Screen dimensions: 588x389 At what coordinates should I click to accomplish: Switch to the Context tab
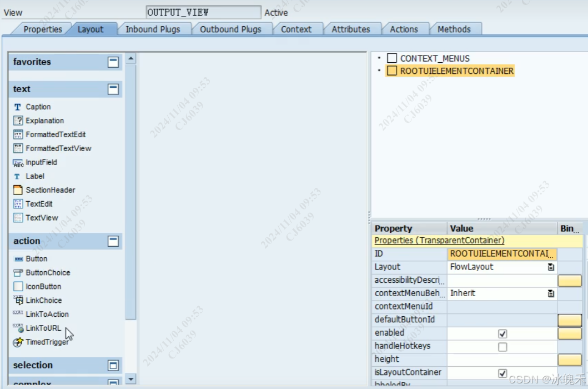(x=298, y=29)
